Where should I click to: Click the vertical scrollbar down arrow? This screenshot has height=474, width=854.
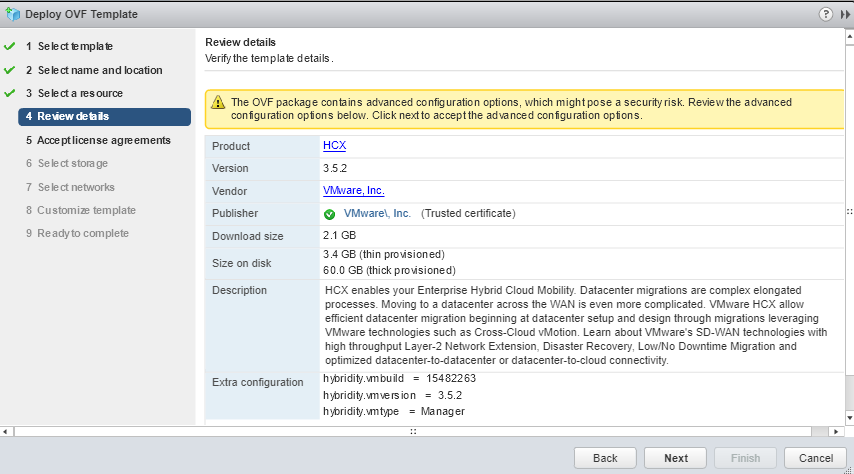[x=849, y=418]
